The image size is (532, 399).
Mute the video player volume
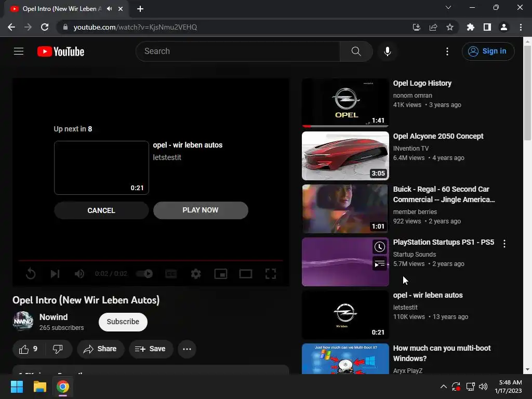pos(79,273)
